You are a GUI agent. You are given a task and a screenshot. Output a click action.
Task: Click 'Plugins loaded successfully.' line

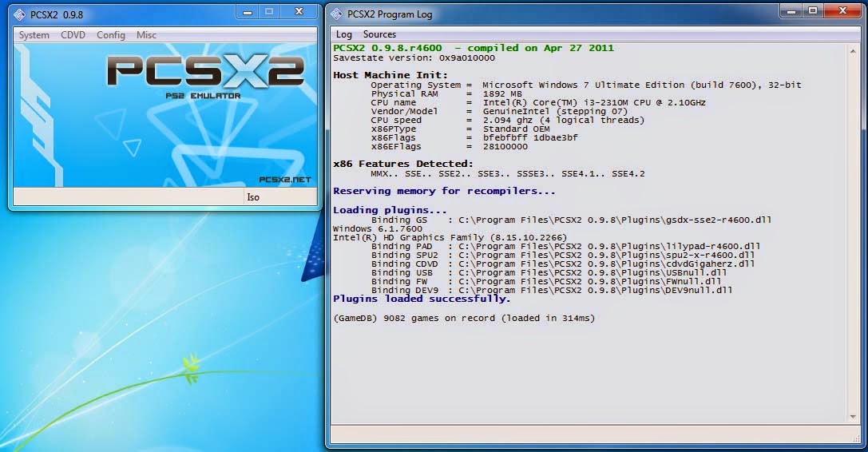(422, 299)
